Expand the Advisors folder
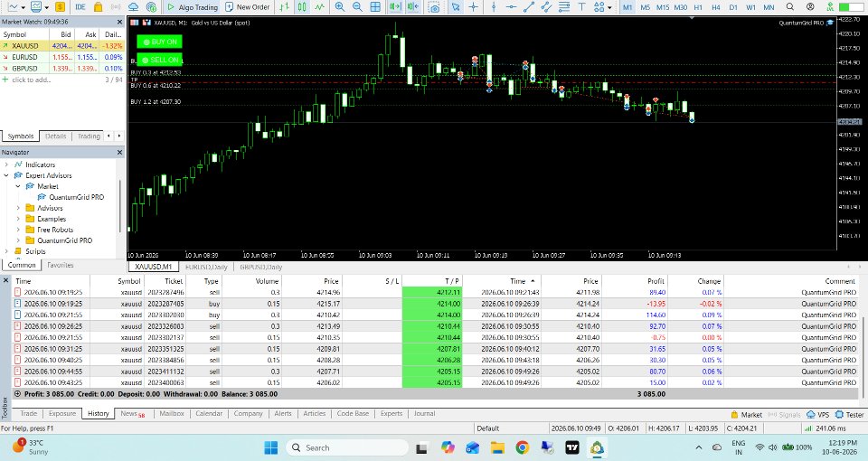 [18, 208]
